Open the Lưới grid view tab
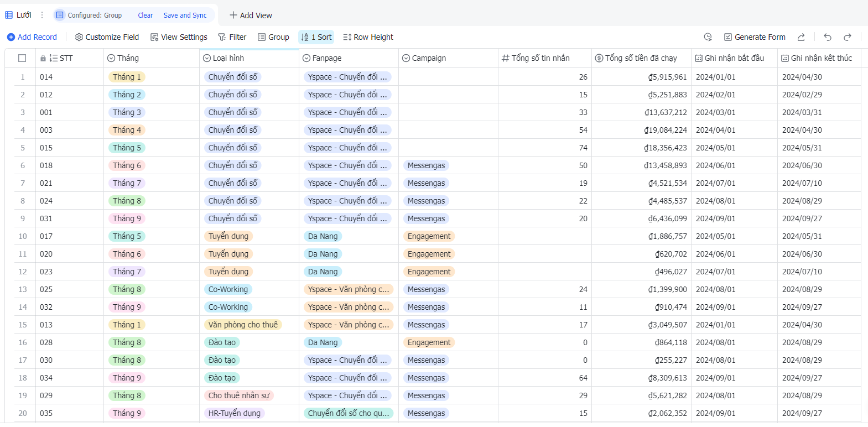The height and width of the screenshot is (427, 868). point(18,15)
